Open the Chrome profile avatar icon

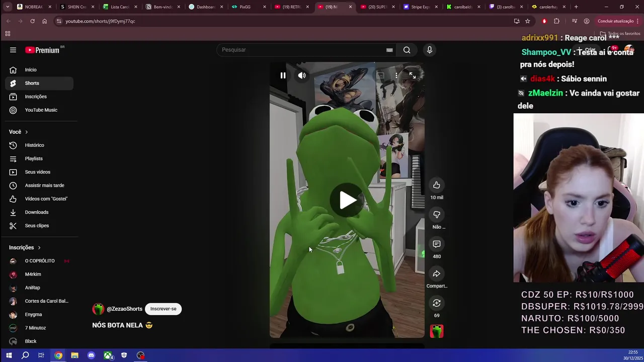coord(587,21)
